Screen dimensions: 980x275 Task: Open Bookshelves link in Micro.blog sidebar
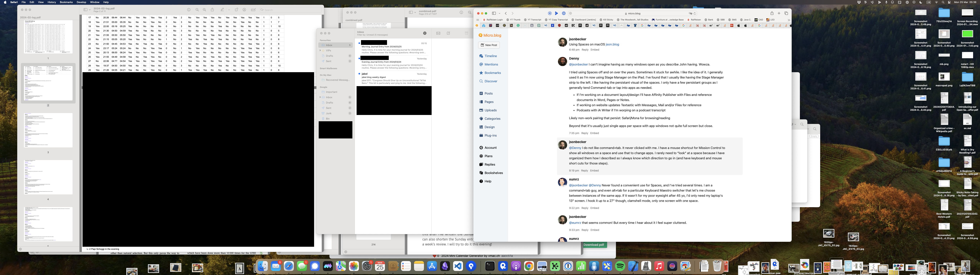[x=493, y=173]
